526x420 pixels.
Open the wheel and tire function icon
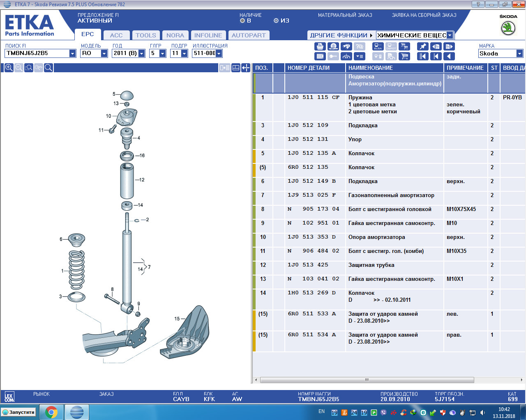pos(333,46)
